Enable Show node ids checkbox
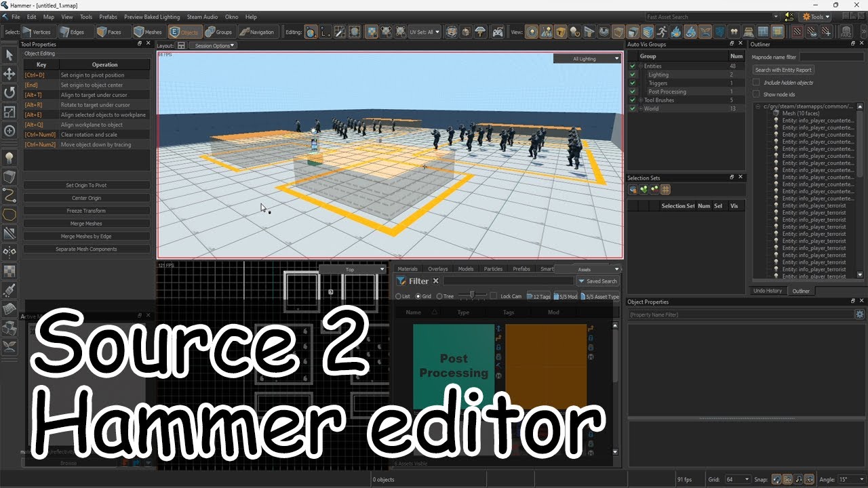Screen dimensions: 868x488 (x=757, y=94)
